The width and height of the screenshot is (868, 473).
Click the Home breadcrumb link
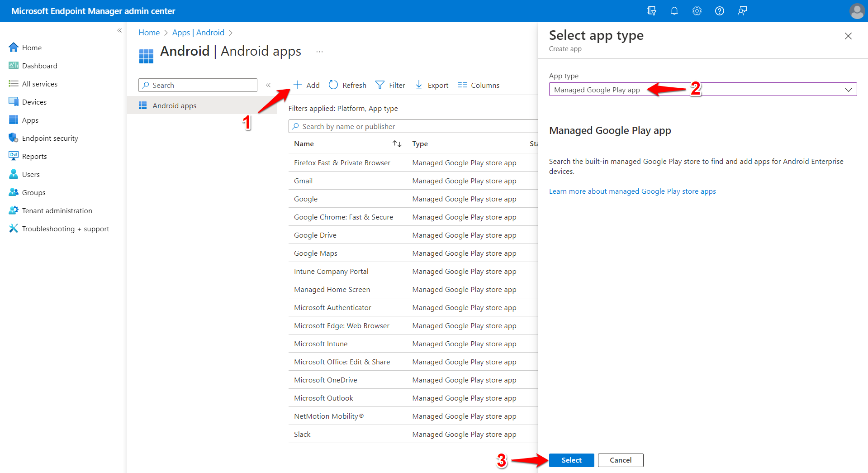[x=149, y=33]
